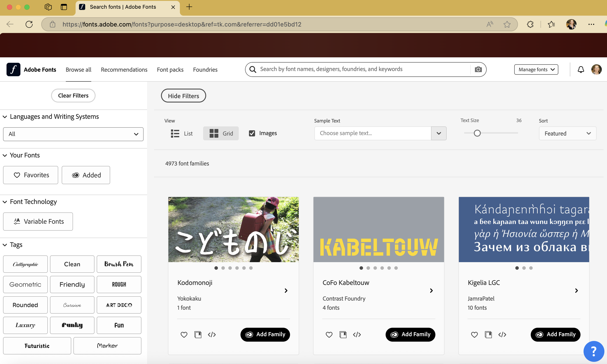Select the Search fonts Adobe Fonts browser tab
This screenshot has height=364, width=607.
click(127, 7)
